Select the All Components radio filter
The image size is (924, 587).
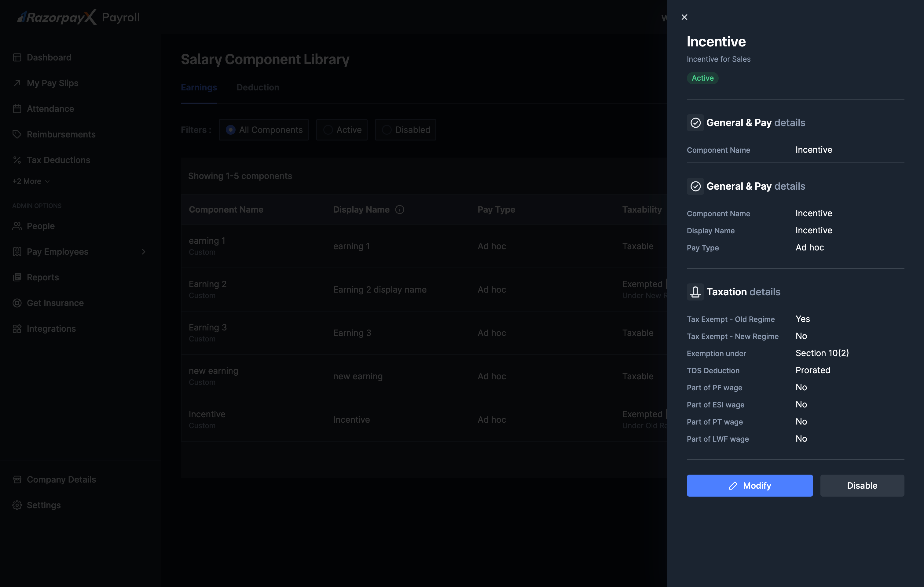point(230,130)
